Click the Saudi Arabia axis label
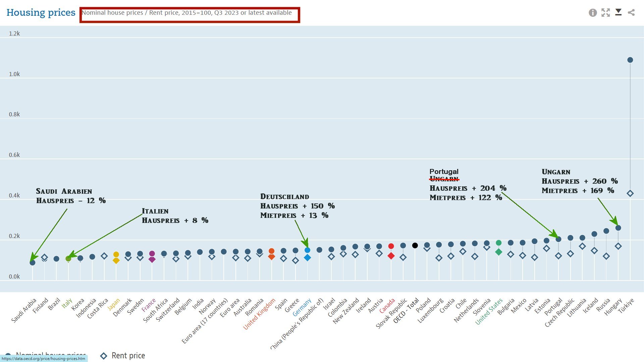644x362 pixels. [24, 310]
